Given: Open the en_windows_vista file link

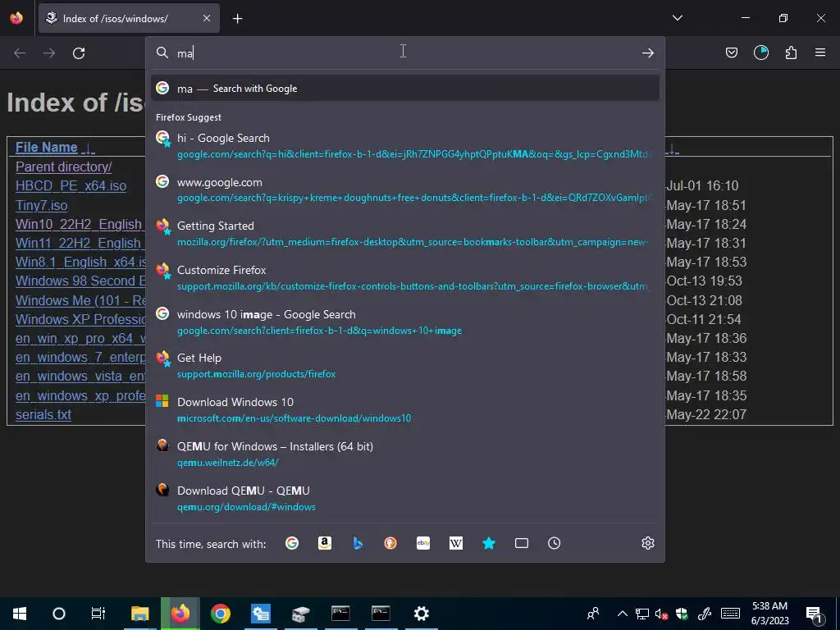Looking at the screenshot, I should 80,376.
